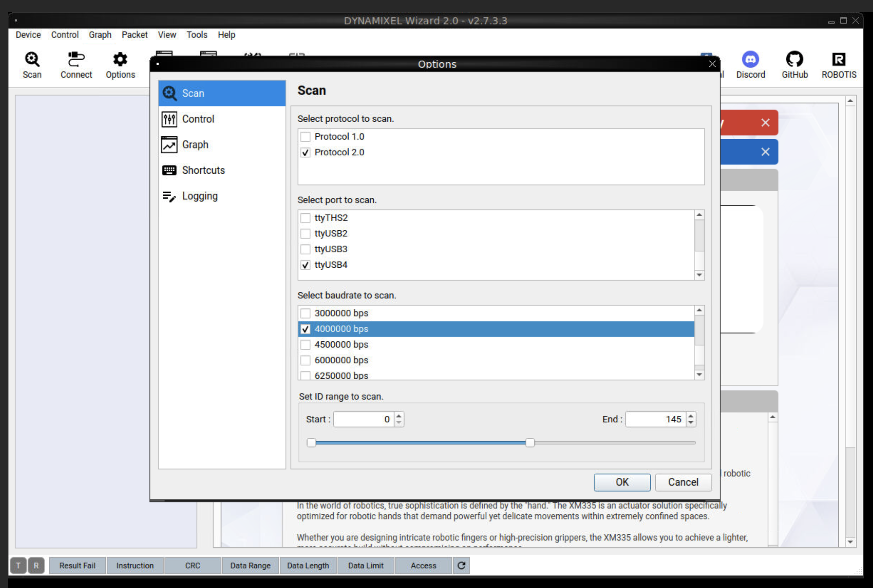Check the ttyUSB2 port
The image size is (873, 588).
pyautogui.click(x=305, y=234)
